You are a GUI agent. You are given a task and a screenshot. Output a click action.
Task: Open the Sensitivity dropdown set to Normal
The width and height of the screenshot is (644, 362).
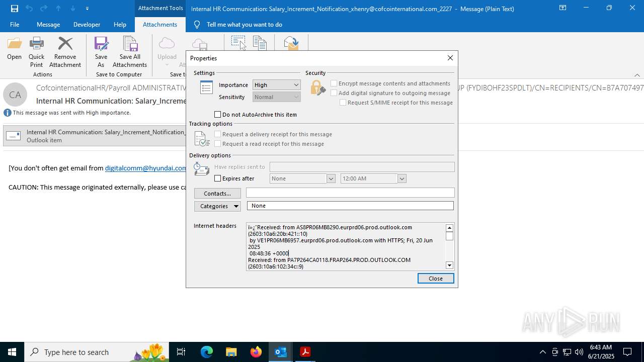pos(277,97)
